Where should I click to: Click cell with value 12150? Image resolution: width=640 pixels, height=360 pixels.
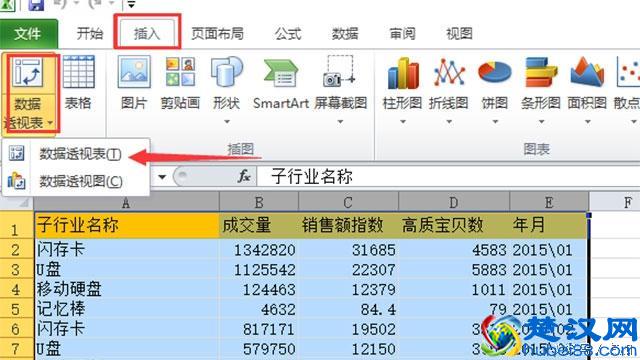348,349
